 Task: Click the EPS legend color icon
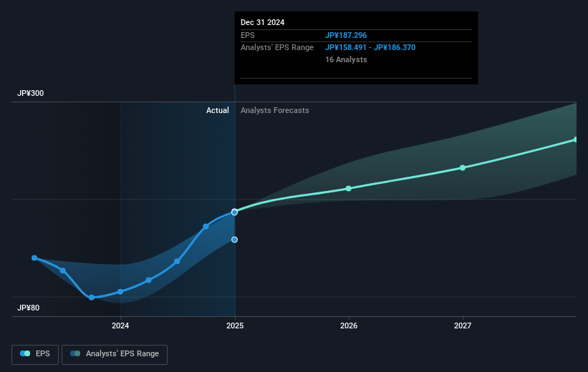coord(25,353)
